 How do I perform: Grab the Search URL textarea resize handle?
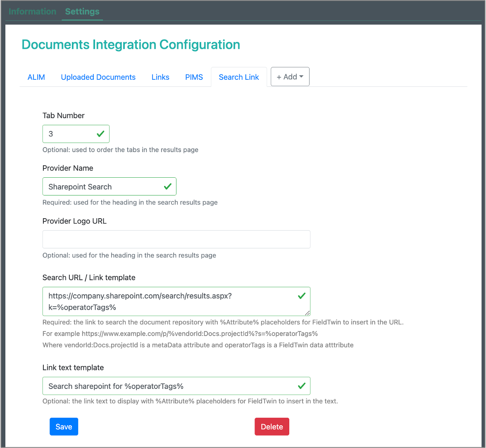(307, 313)
